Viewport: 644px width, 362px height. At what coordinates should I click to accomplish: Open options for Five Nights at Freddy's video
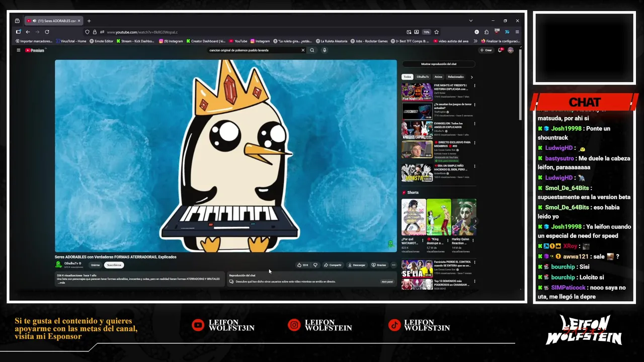coord(474,85)
